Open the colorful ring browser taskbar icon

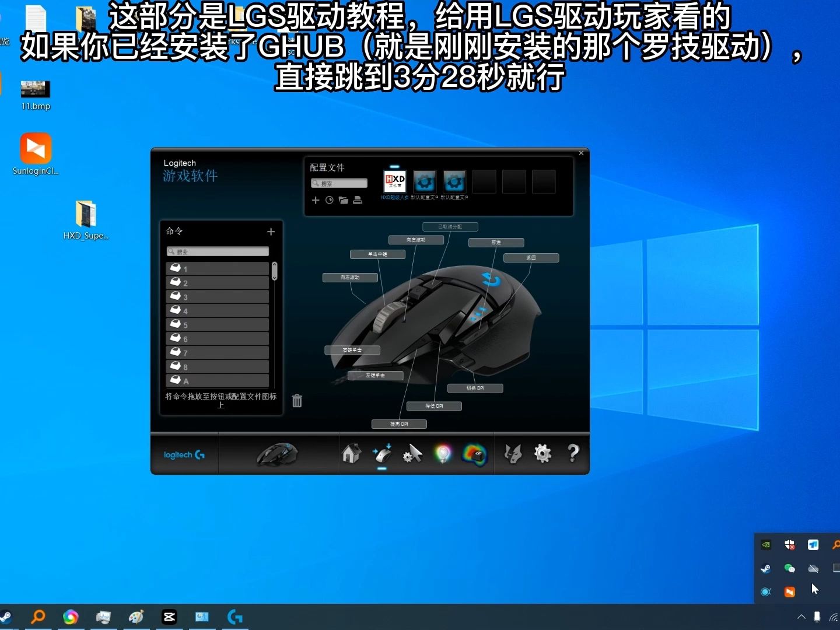click(x=71, y=617)
